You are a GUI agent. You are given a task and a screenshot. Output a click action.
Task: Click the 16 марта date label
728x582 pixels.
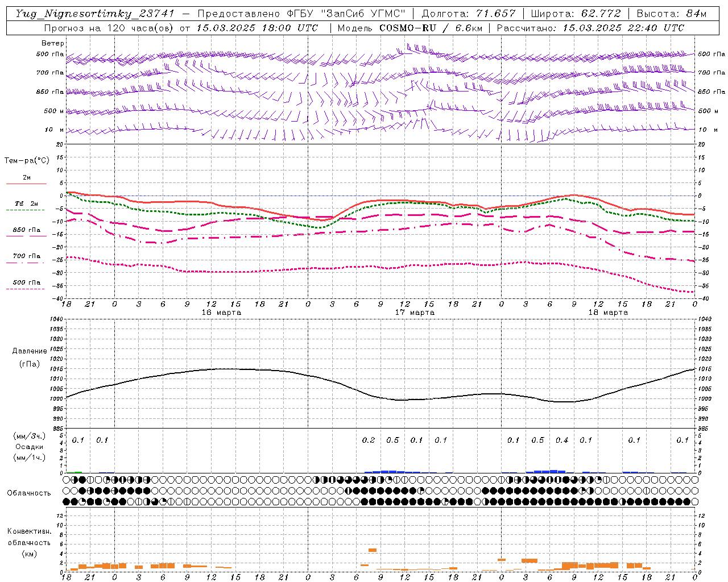[221, 313]
